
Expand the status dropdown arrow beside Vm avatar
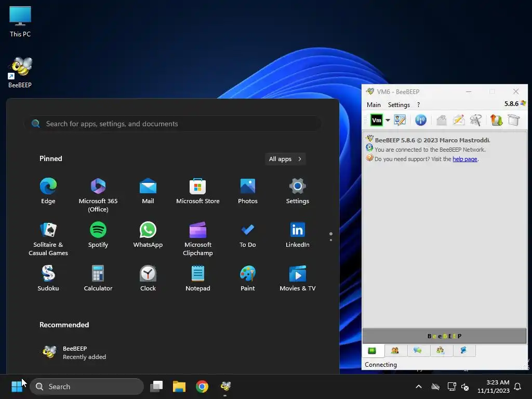pyautogui.click(x=388, y=120)
